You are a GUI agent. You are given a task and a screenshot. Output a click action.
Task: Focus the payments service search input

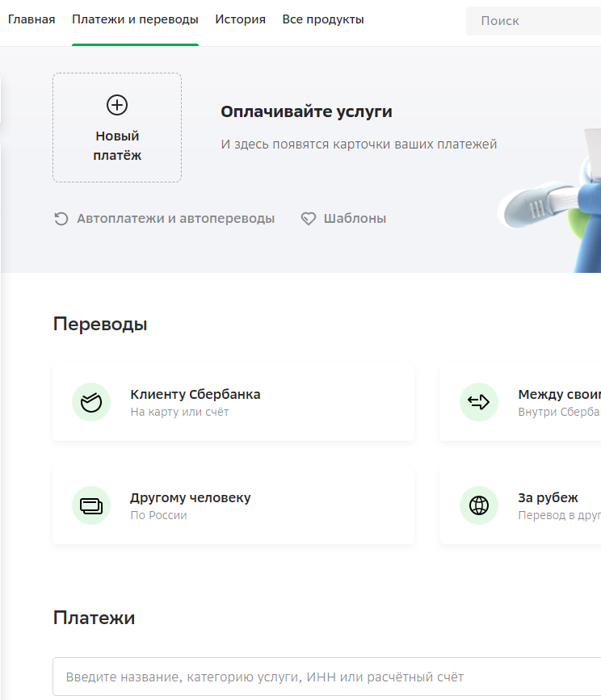(327, 677)
